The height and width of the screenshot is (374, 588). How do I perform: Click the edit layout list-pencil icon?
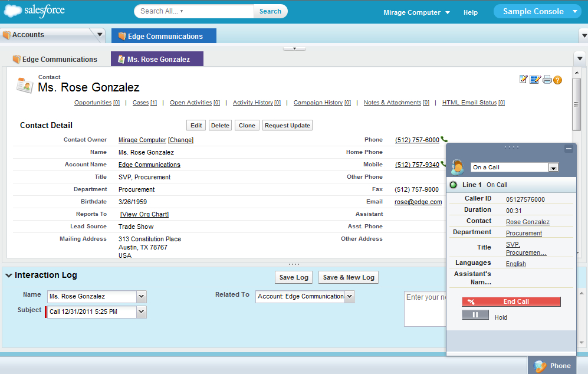(x=535, y=80)
